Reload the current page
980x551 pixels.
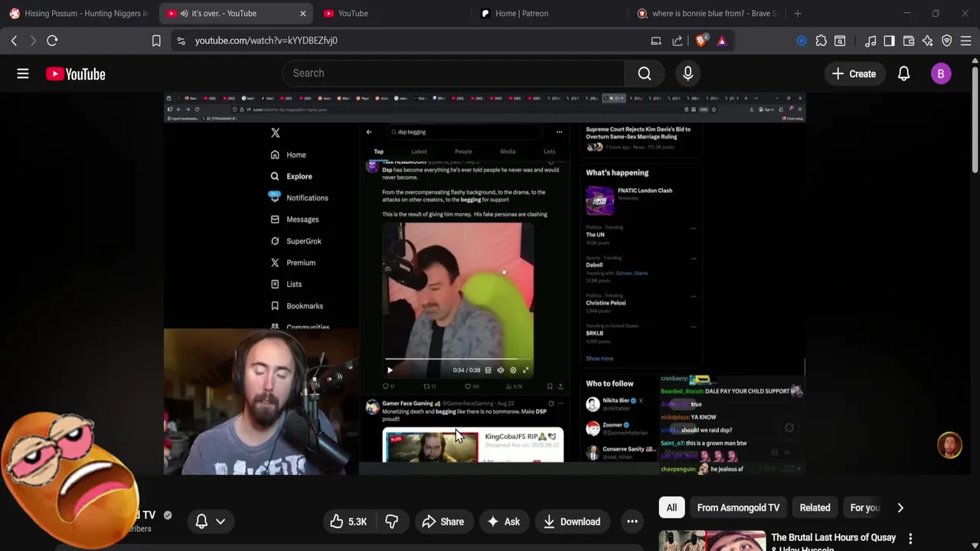coord(52,41)
